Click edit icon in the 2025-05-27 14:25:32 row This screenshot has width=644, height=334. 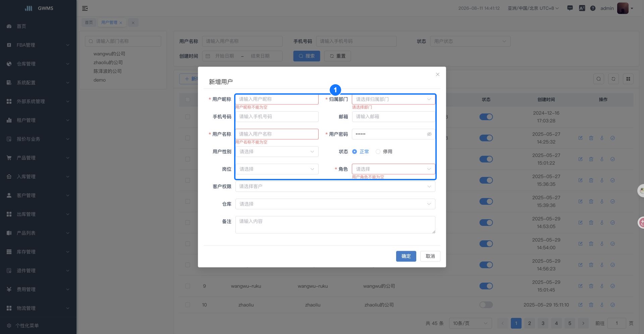[x=580, y=138]
